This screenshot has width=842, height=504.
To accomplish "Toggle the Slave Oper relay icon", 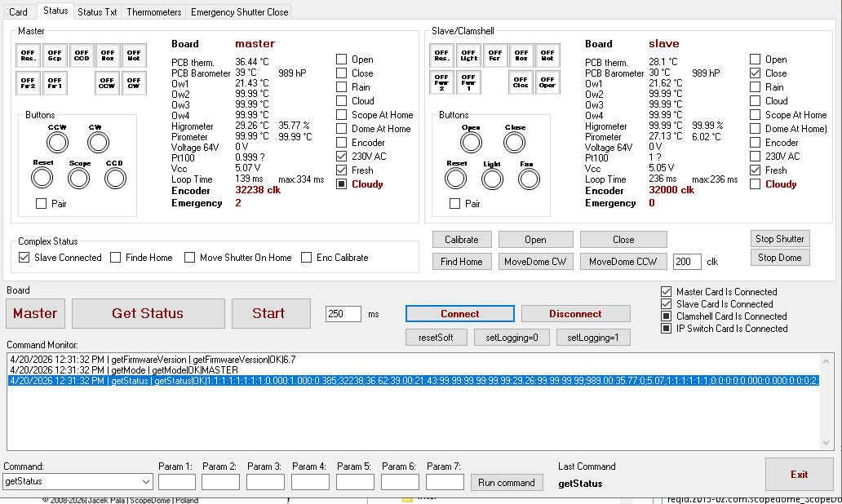I will click(547, 82).
